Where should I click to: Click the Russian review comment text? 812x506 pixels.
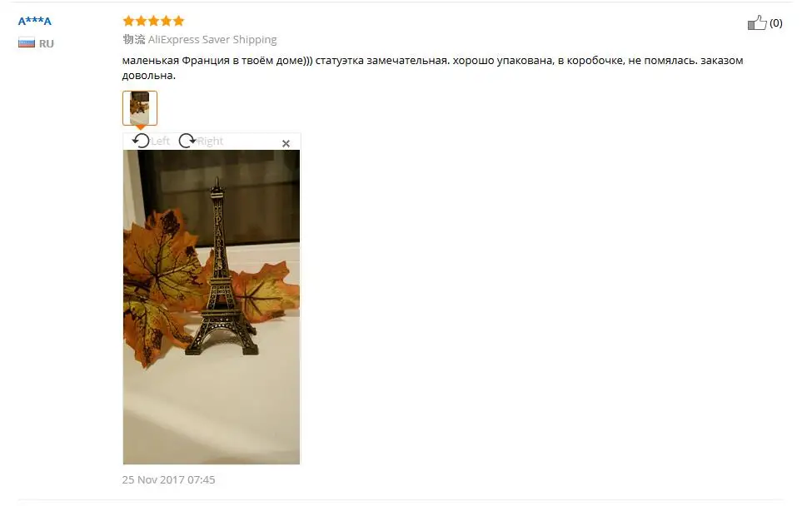[x=432, y=67]
